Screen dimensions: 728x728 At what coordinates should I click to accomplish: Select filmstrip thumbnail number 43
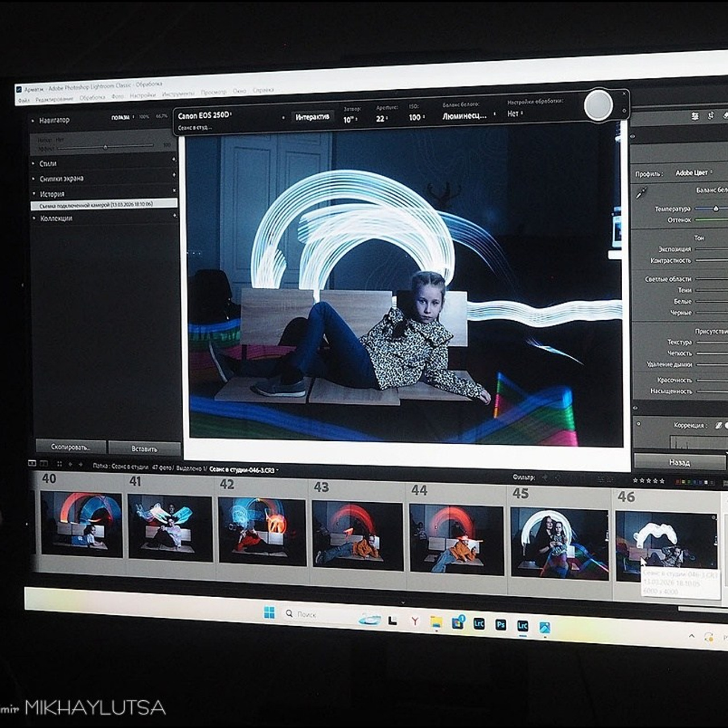[357, 535]
